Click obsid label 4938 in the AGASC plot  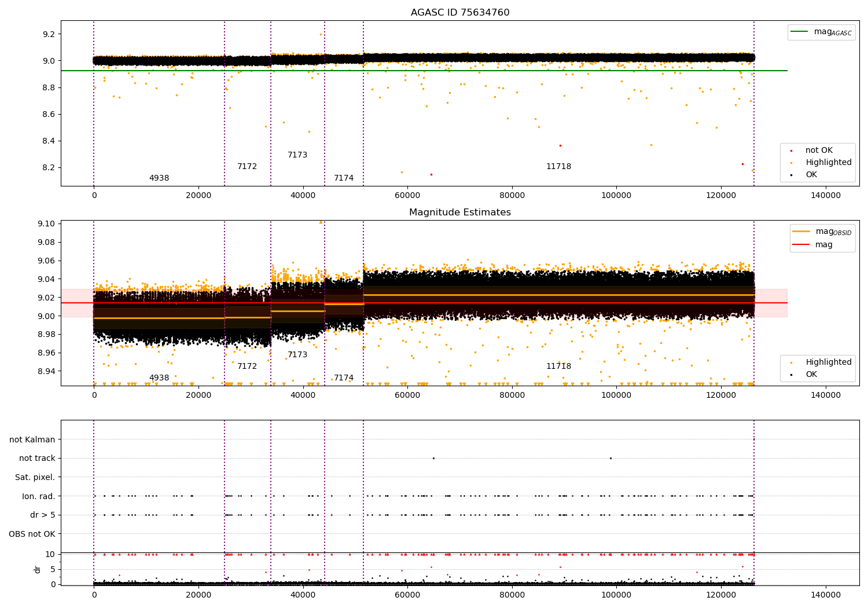coord(159,178)
